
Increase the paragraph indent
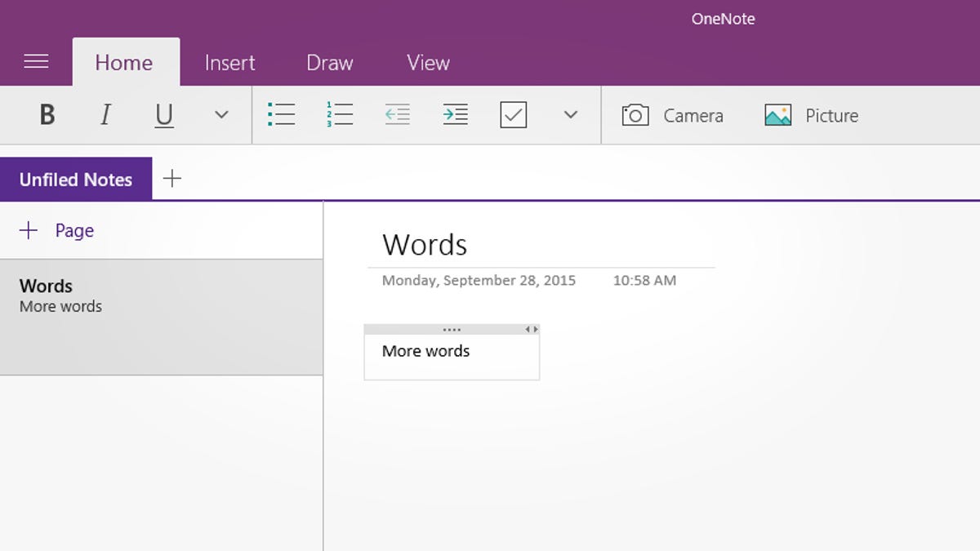pos(456,115)
